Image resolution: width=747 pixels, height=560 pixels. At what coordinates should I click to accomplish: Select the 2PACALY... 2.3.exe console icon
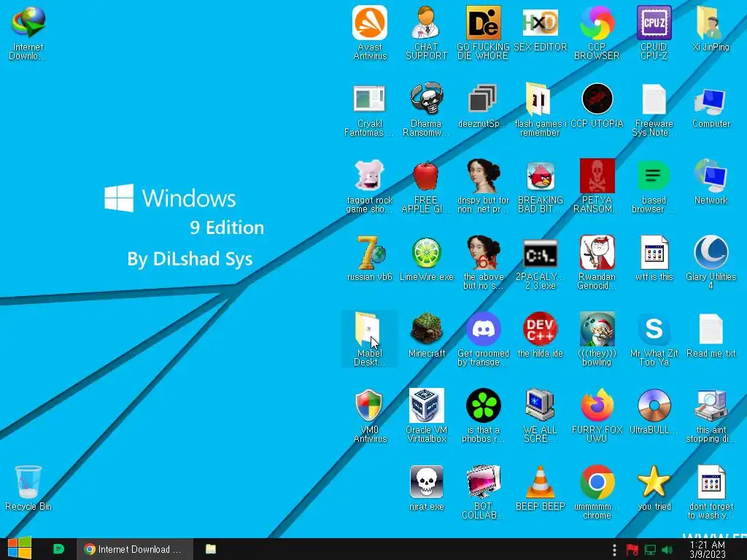[541, 262]
